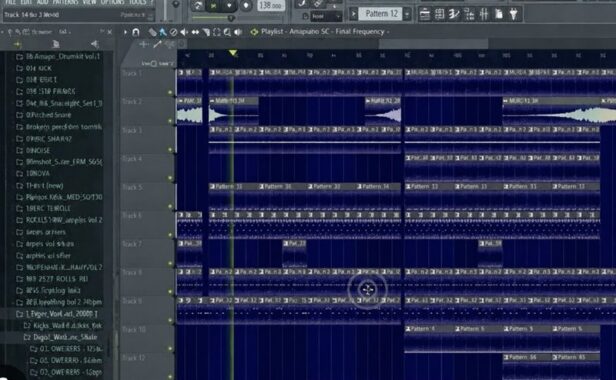Viewport: 616px width, 380px height.
Task: Open the playlist options arrow before the magnet
Action: pyautogui.click(x=125, y=32)
